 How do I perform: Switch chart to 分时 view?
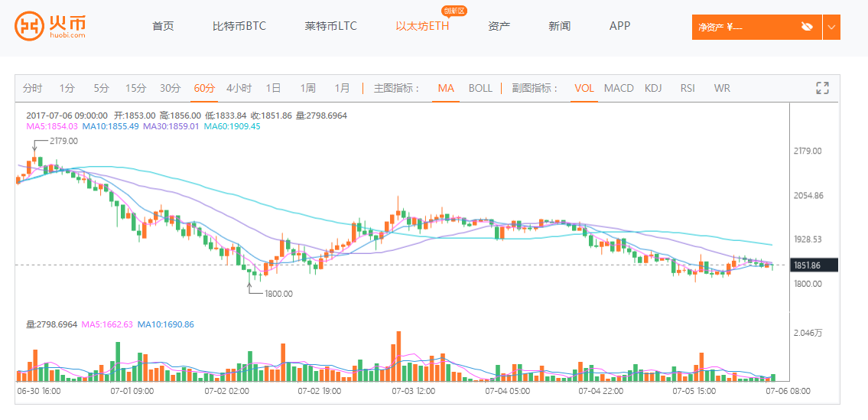coord(32,88)
